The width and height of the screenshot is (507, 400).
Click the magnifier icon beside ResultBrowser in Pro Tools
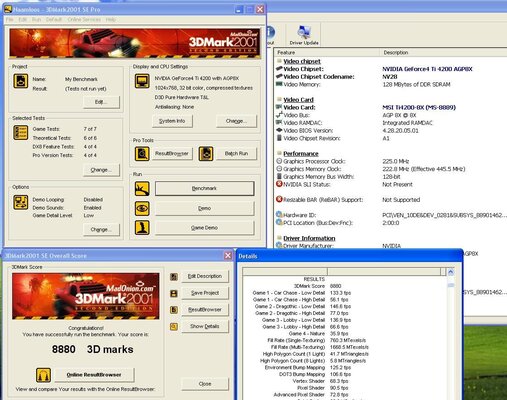[x=142, y=154]
